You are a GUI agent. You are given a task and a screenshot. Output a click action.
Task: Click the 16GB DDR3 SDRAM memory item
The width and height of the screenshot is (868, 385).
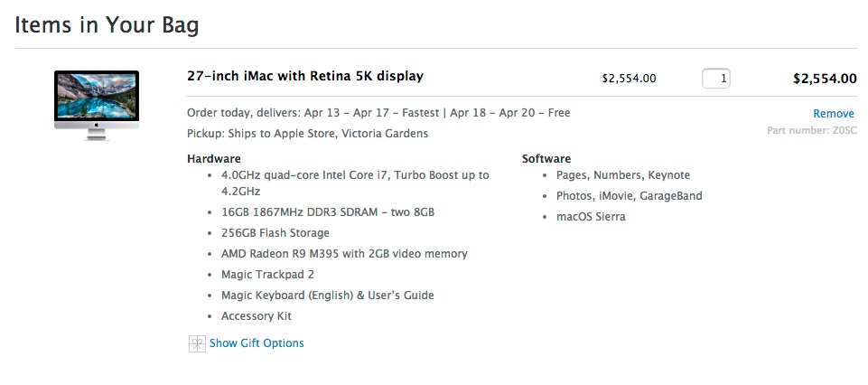327,212
